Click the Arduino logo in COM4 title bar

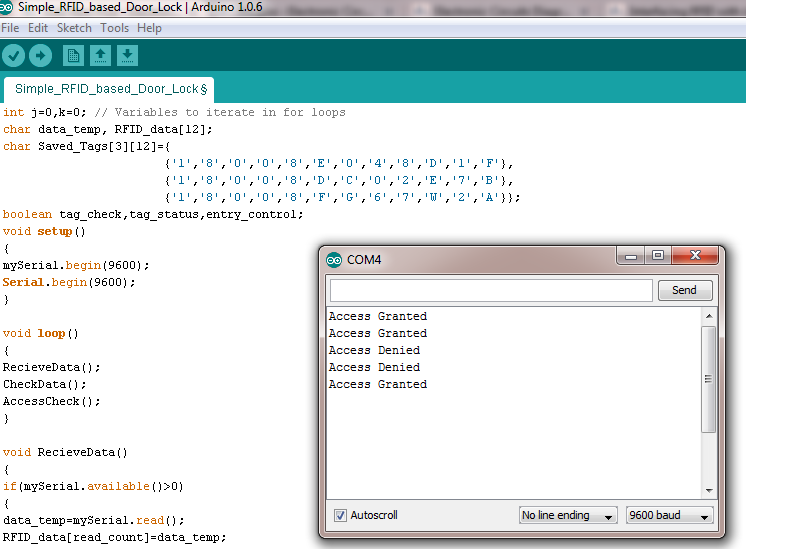click(x=334, y=260)
